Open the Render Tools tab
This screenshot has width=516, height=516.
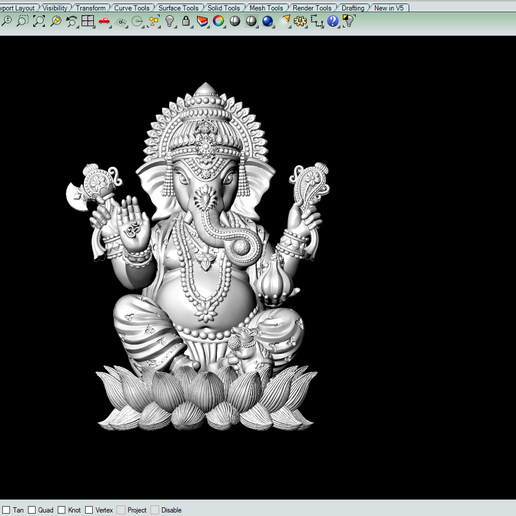pos(312,8)
